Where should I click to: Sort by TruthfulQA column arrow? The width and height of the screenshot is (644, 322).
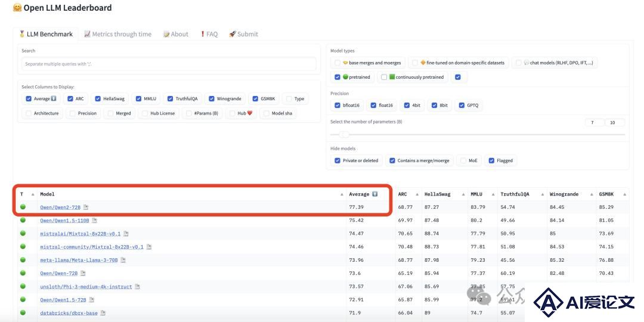coord(542,194)
